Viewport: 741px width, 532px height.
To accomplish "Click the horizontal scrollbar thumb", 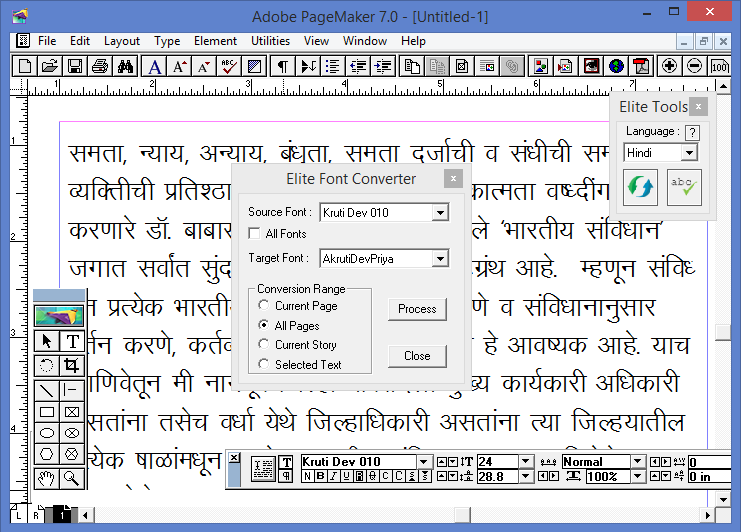I will [463, 515].
